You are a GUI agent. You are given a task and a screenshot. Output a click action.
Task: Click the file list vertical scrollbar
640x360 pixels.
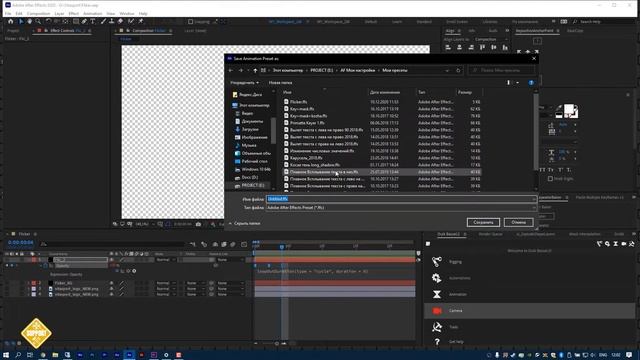click(x=536, y=131)
